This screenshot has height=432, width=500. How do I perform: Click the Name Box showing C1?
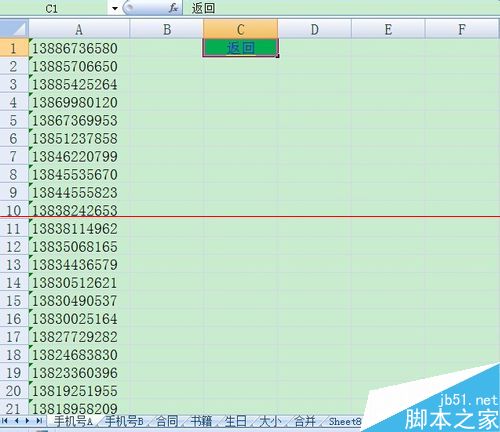coord(53,8)
